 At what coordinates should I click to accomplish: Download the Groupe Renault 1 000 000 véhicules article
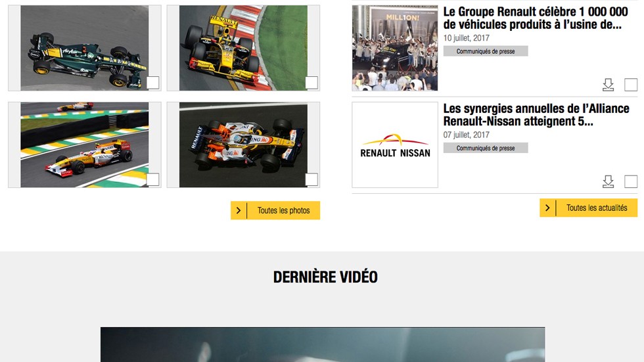click(x=608, y=85)
